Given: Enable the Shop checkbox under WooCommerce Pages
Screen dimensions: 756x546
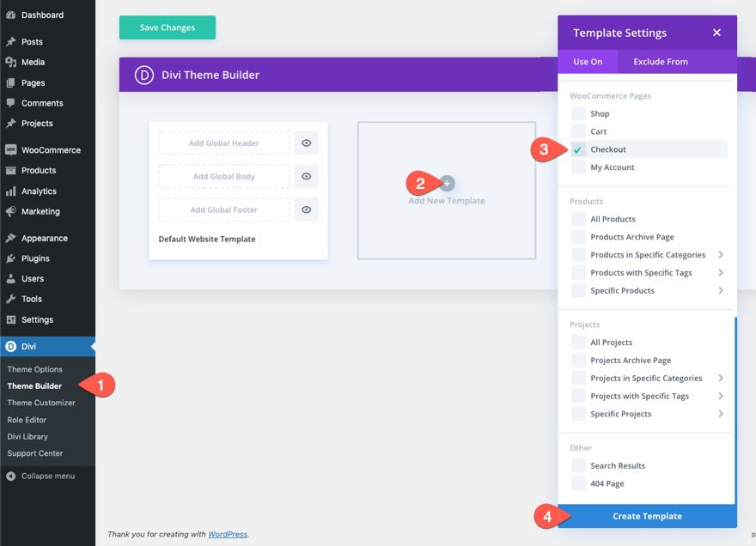Looking at the screenshot, I should pos(578,113).
